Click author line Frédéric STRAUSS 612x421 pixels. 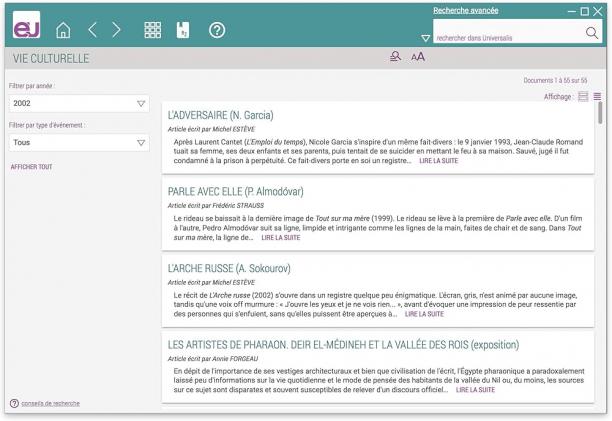(216, 206)
